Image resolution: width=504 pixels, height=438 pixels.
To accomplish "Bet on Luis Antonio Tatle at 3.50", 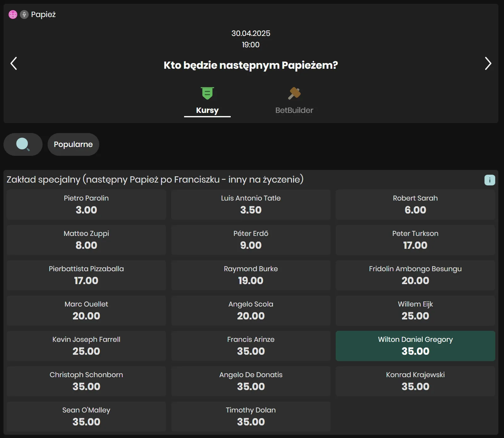I will [251, 205].
